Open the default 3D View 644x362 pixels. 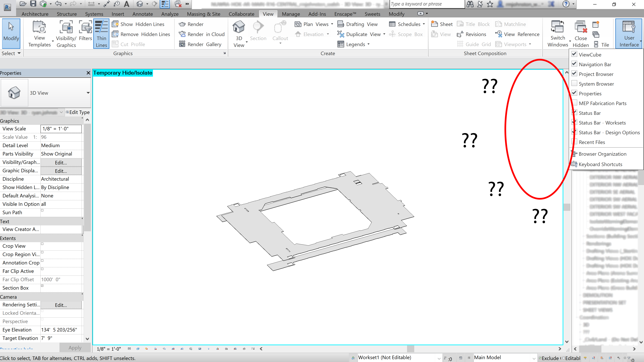click(x=238, y=30)
